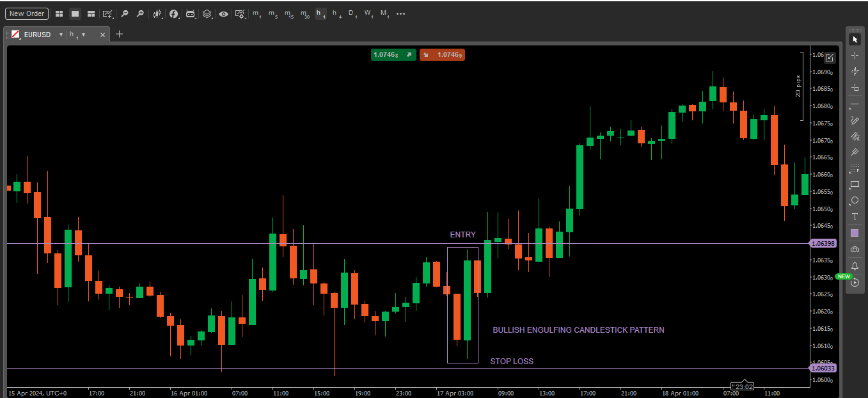Open cBots using the robot icon

pyautogui.click(x=191, y=13)
